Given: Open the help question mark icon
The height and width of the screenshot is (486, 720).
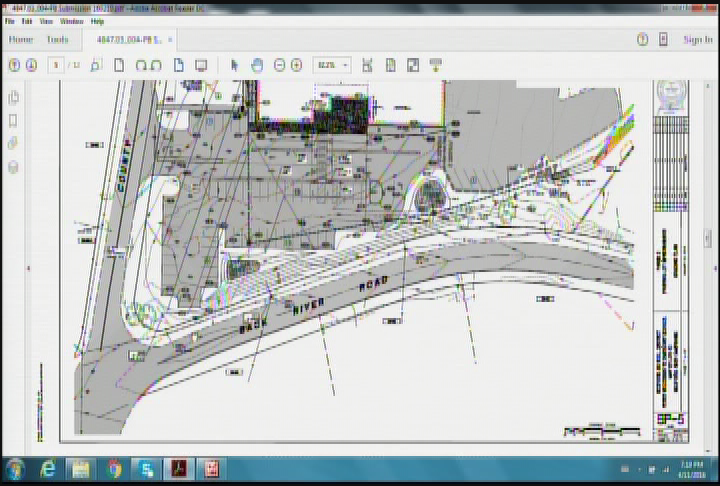Looking at the screenshot, I should point(642,40).
